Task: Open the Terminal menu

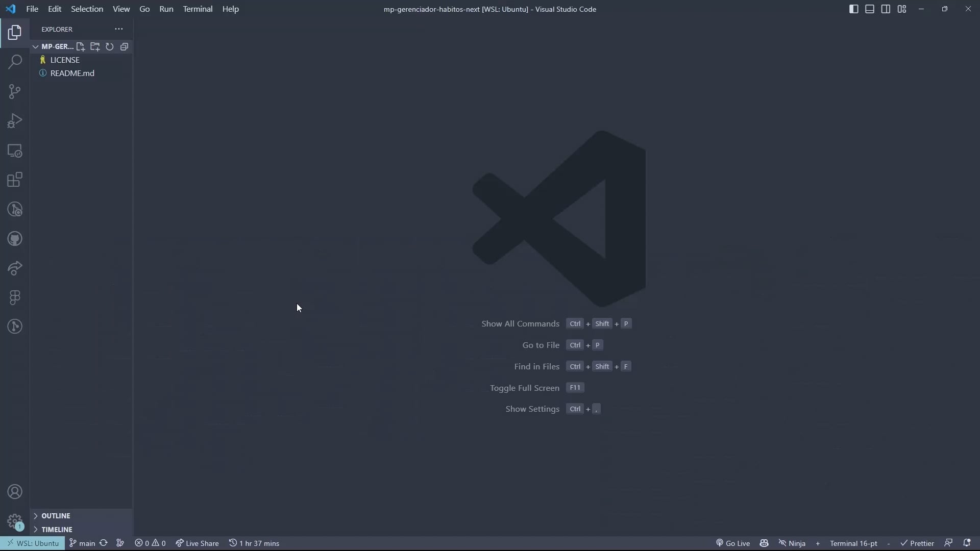Action: [x=198, y=9]
